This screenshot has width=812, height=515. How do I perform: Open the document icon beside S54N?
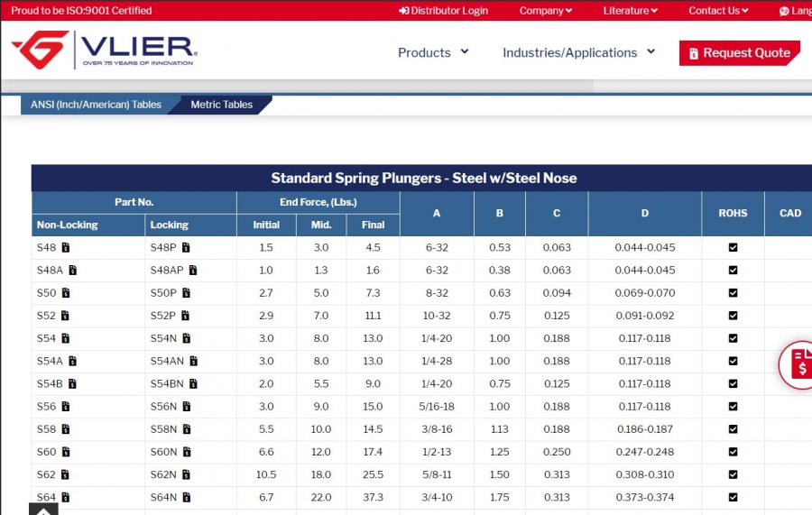187,338
